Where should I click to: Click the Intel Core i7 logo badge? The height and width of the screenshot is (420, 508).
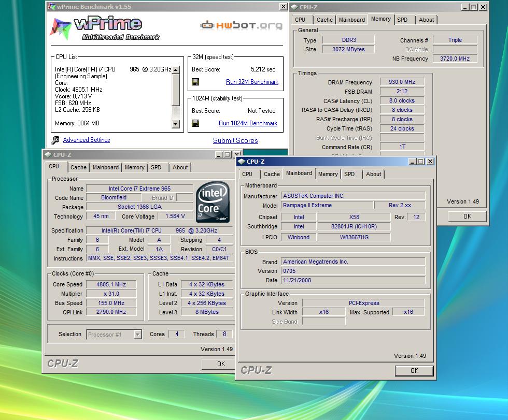tap(213, 202)
